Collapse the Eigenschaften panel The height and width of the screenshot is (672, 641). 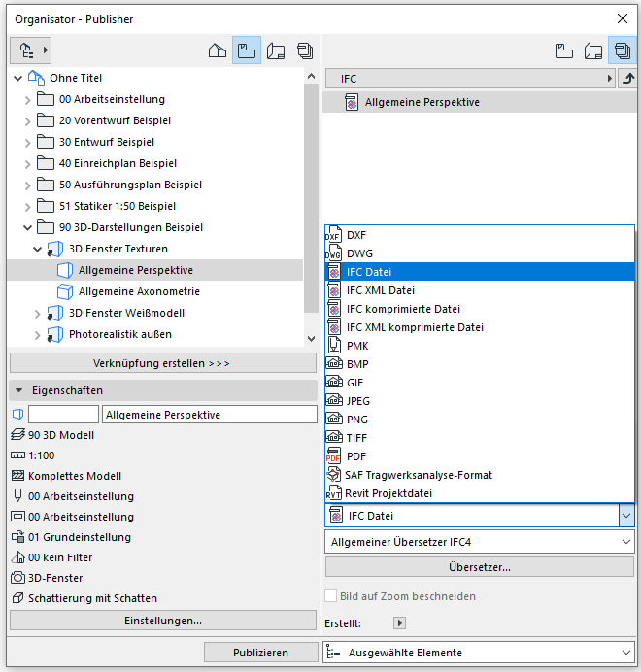point(18,390)
